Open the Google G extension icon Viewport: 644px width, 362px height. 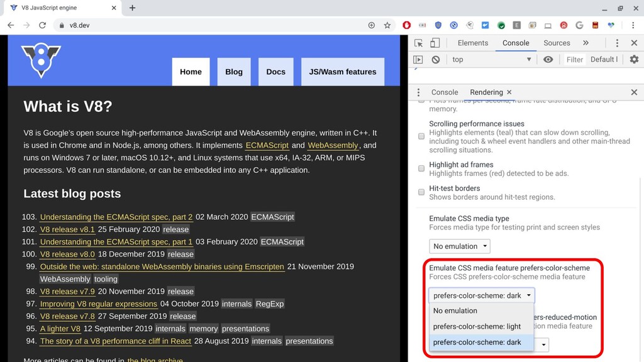(579, 25)
